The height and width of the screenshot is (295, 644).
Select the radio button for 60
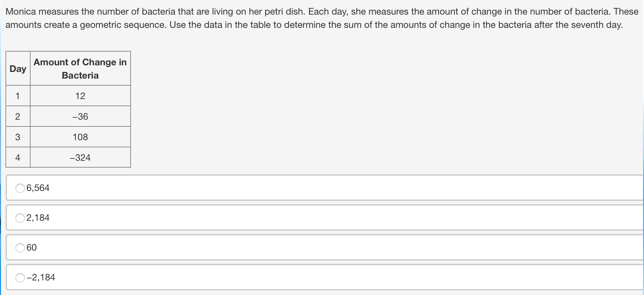20,248
